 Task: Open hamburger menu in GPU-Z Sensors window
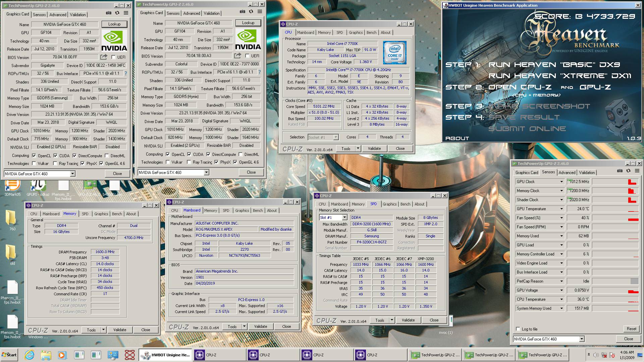[637, 171]
